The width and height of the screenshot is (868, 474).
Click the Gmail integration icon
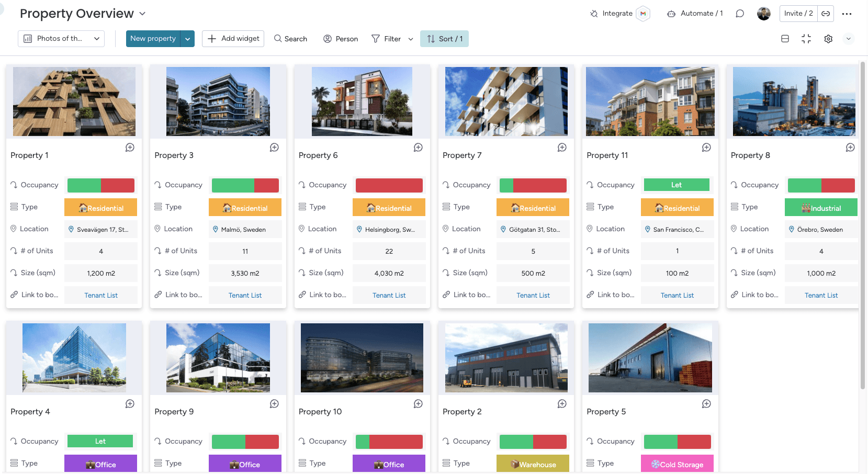[643, 14]
